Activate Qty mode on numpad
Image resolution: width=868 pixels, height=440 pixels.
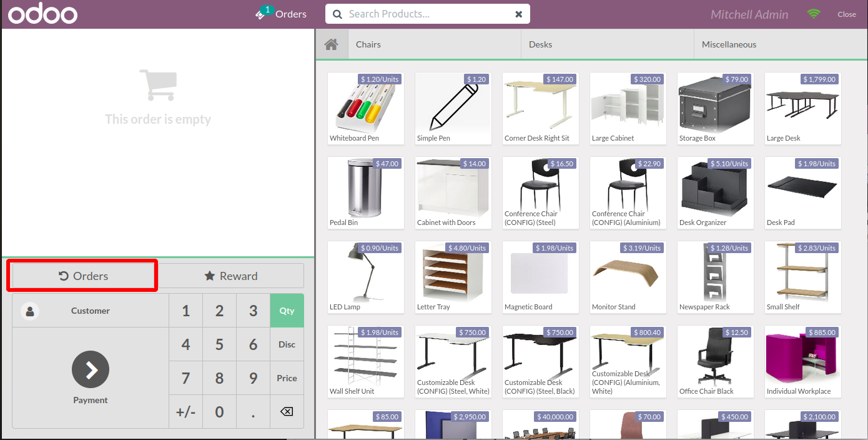[x=287, y=311]
